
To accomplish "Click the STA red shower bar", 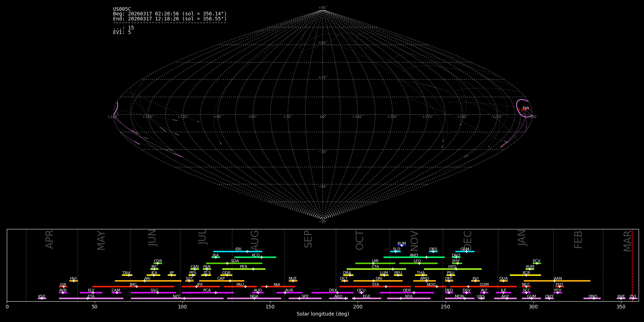I will pos(375,287).
